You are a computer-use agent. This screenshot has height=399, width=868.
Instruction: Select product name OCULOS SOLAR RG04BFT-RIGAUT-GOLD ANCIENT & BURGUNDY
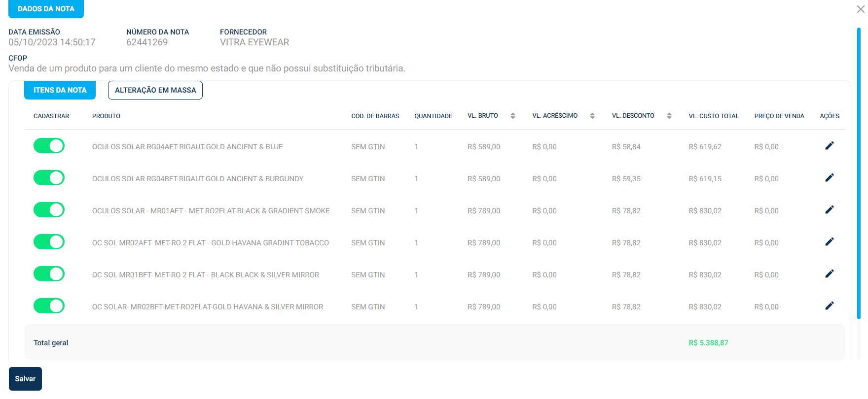pos(198,179)
